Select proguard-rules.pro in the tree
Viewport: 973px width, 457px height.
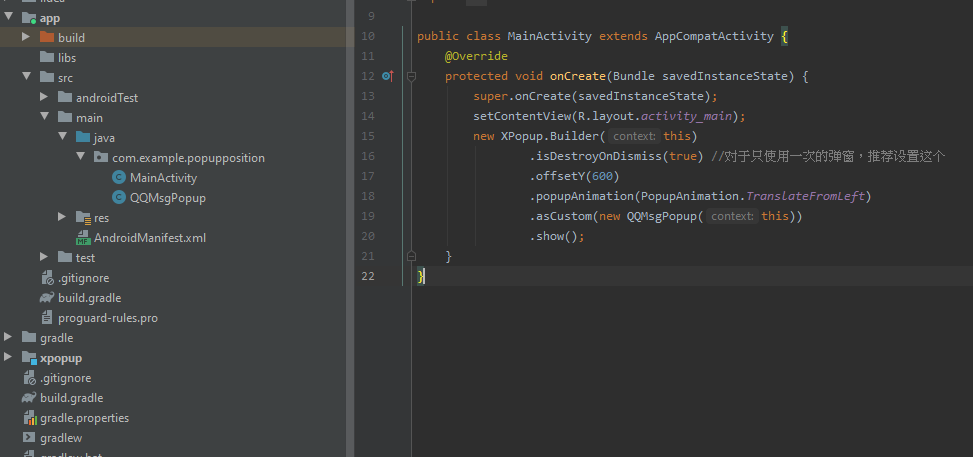[x=108, y=318]
